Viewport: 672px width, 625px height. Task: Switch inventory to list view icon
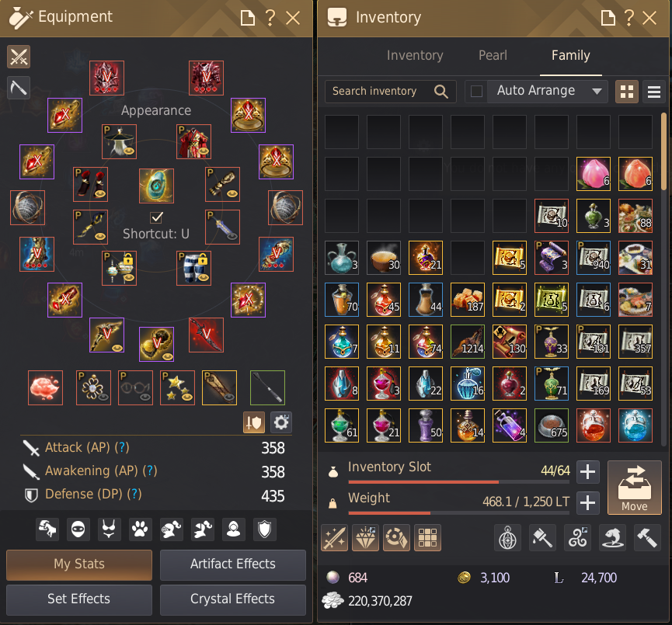click(x=653, y=92)
